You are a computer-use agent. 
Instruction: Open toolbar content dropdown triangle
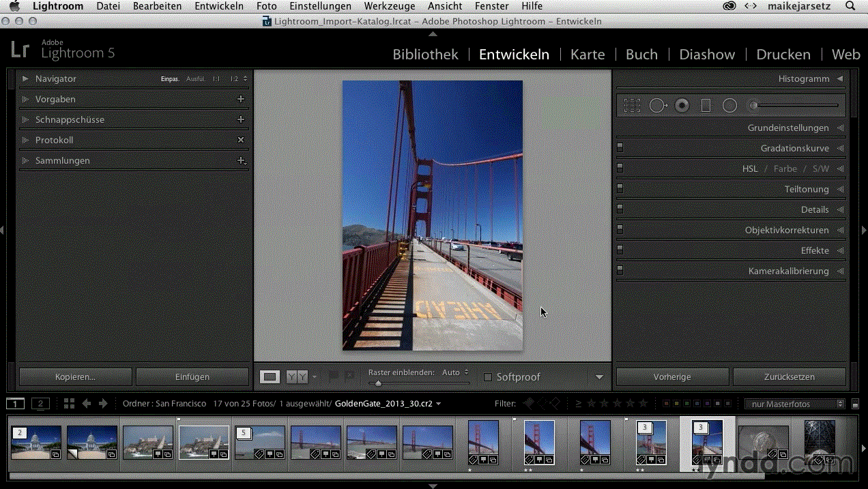pyautogui.click(x=599, y=377)
